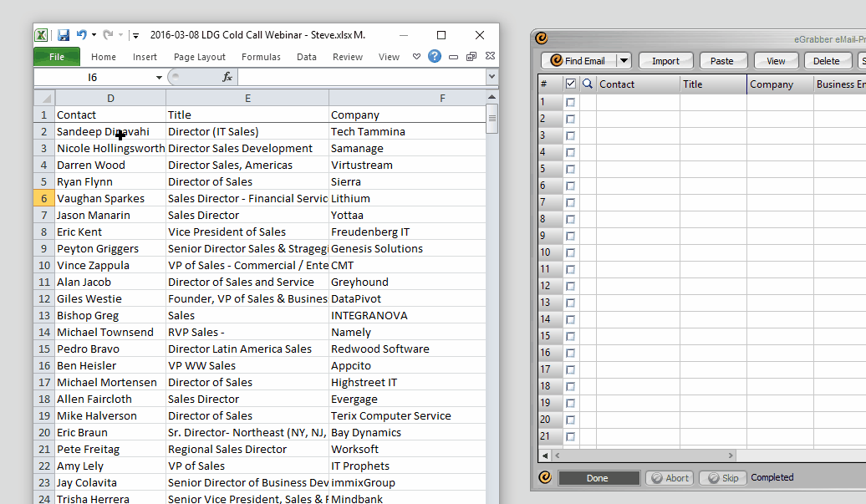Expand the Name Box dropdown
Viewport: 866px width, 504px height.
tap(159, 77)
